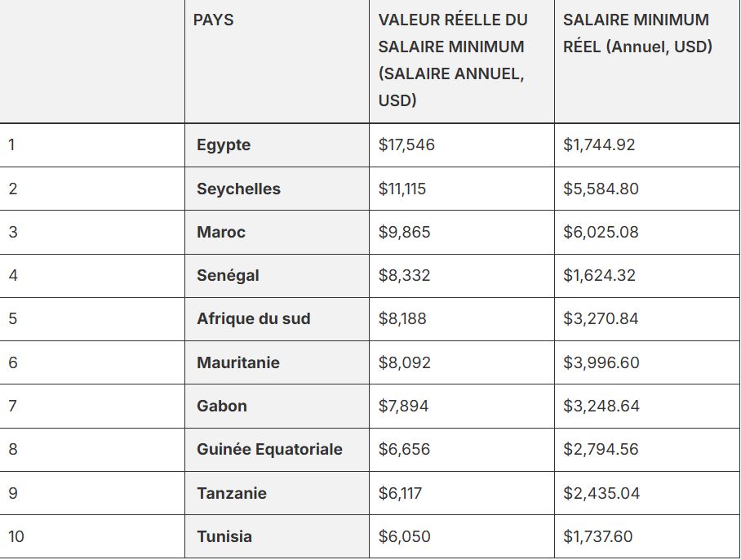Click the VALEUR RÉELLE DU SALAIRE MINIMUM header

pyautogui.click(x=453, y=60)
